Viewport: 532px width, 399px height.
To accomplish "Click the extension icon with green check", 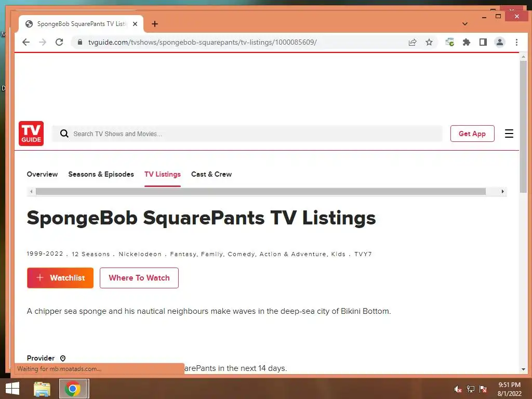I will click(450, 42).
